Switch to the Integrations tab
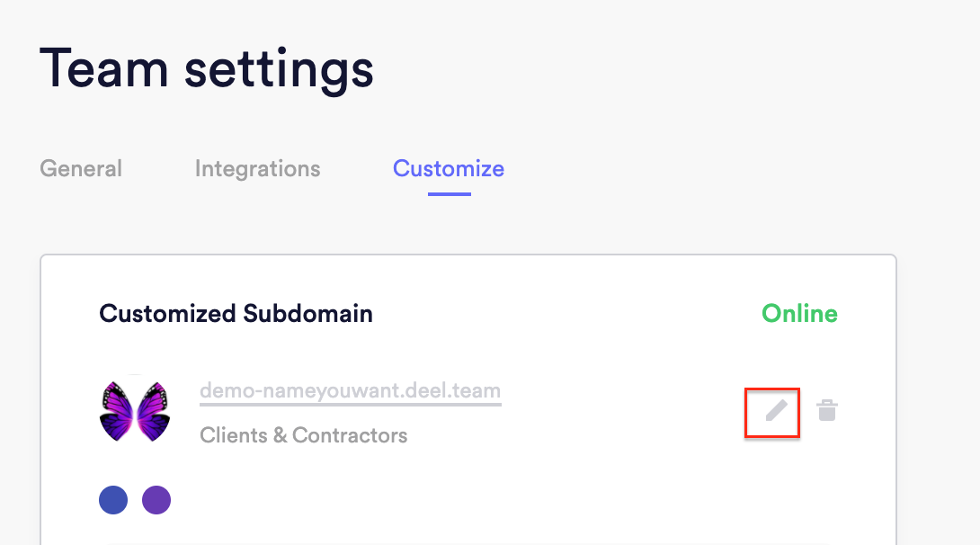This screenshot has height=545, width=980. [257, 169]
